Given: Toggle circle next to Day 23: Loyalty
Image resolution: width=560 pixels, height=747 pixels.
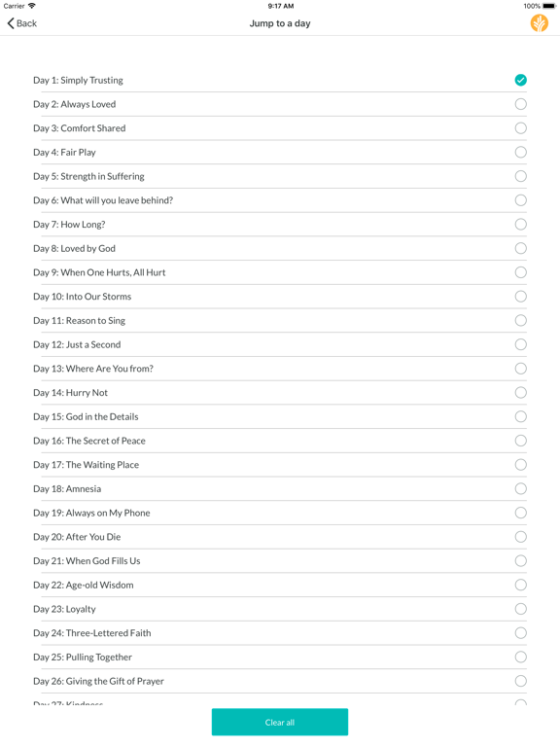Looking at the screenshot, I should pyautogui.click(x=520, y=609).
